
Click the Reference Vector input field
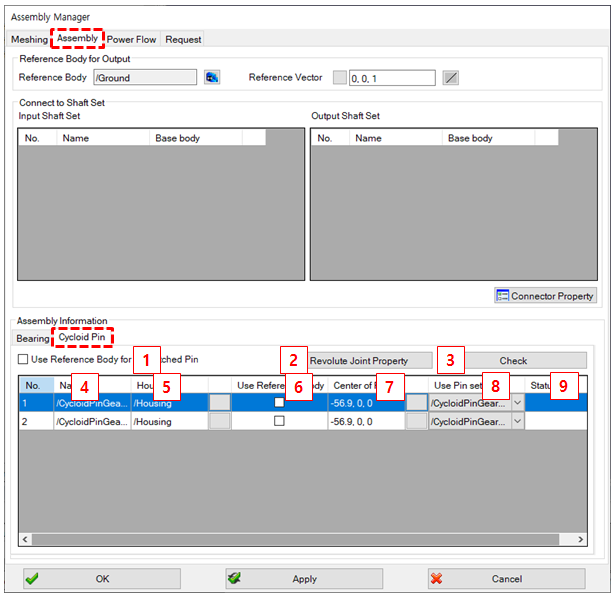(x=392, y=78)
